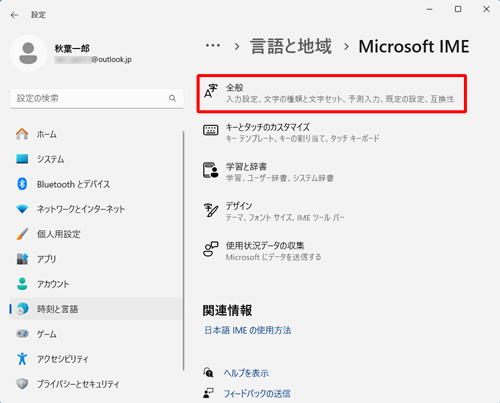
Task: Click the アカウント person icon
Action: (x=22, y=284)
